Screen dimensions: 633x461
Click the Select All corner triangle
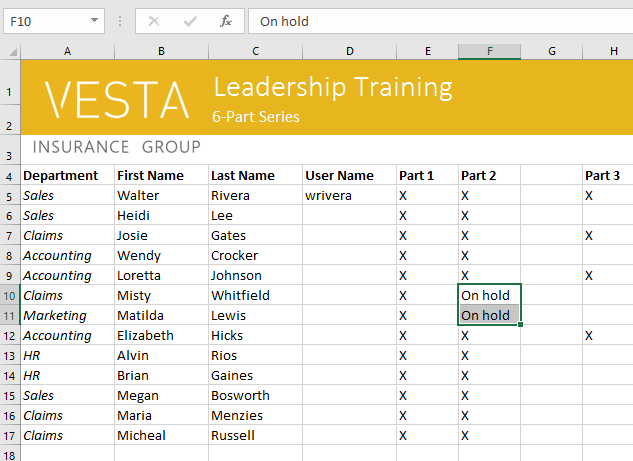(11, 51)
